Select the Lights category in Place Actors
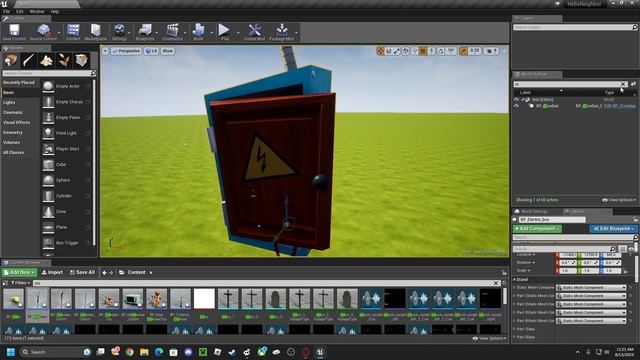The image size is (640, 360). [x=9, y=102]
